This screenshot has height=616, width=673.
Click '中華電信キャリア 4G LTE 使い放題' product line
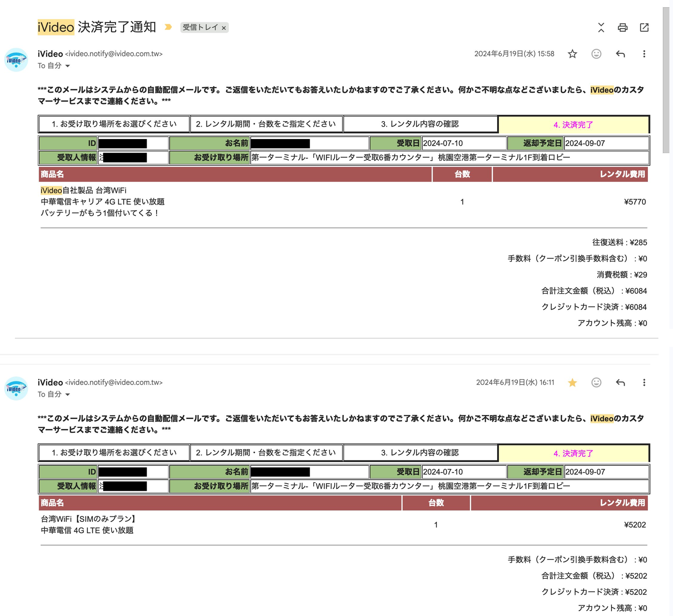pos(103,202)
